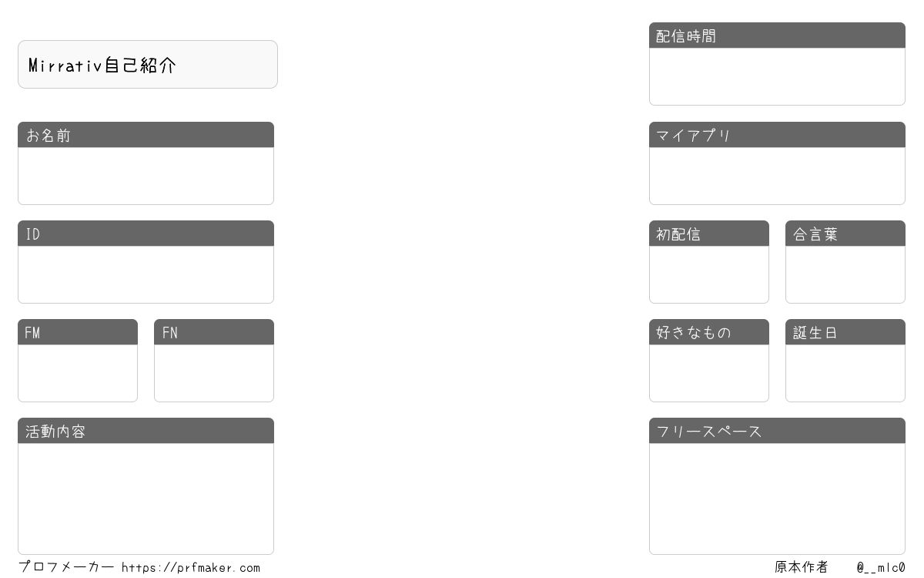Select the FM box field
This screenshot has height=578, width=924.
click(x=78, y=373)
